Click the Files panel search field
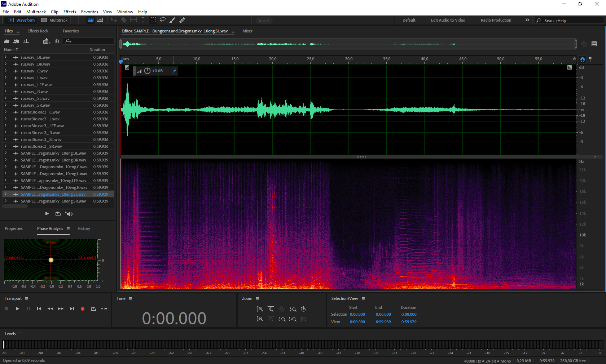This screenshot has height=364, width=606. point(89,41)
